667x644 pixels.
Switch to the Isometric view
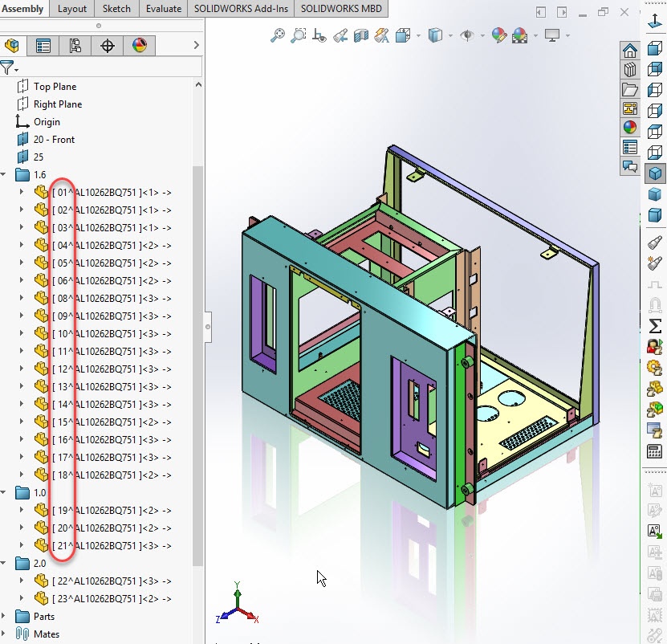pyautogui.click(x=655, y=173)
